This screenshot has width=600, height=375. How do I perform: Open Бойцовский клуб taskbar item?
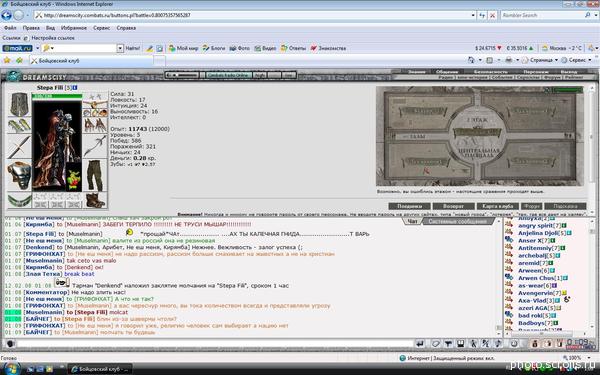[100, 369]
